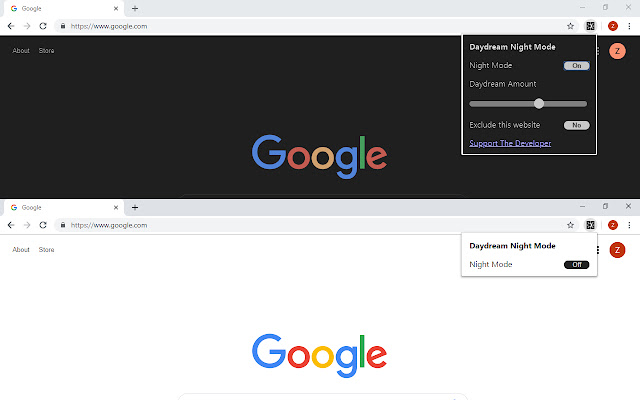
Task: Minimize the bottom browser window
Action: 582,207
